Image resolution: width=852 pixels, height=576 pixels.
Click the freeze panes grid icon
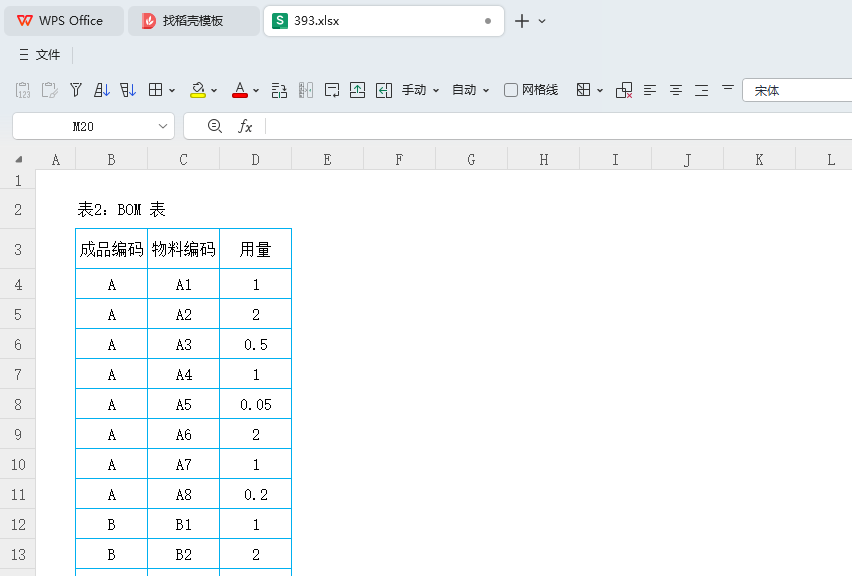pyautogui.click(x=584, y=90)
